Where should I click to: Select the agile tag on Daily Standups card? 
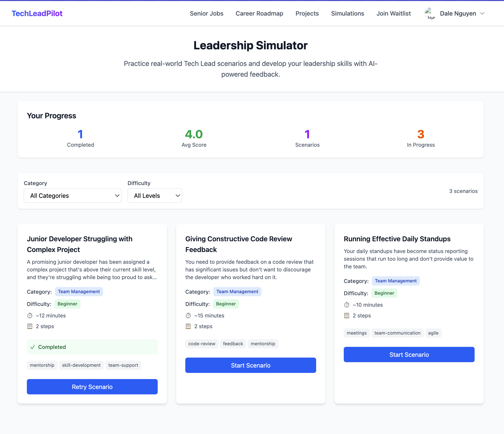tap(433, 333)
